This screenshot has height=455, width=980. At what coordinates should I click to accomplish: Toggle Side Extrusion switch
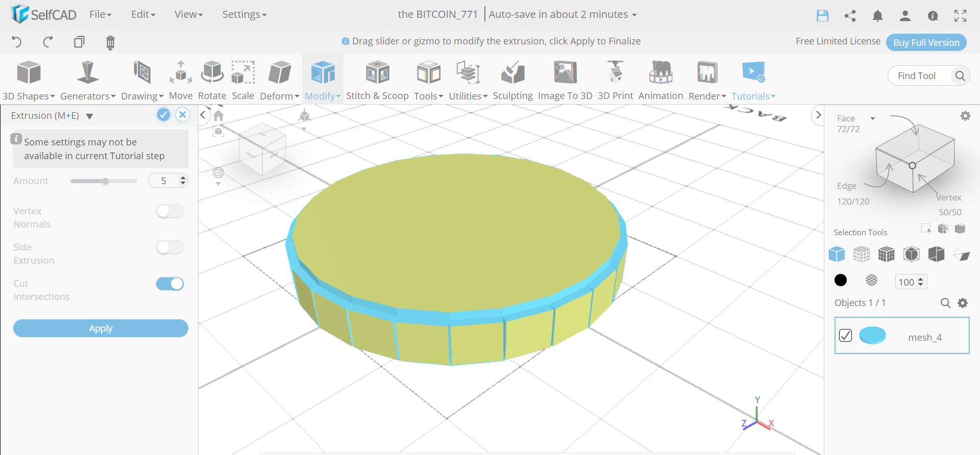(x=170, y=247)
